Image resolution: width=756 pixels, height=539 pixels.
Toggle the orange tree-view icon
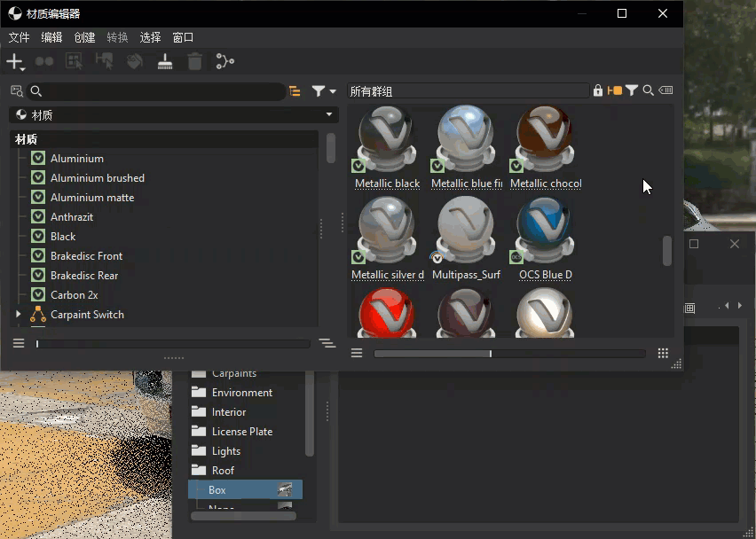(x=295, y=91)
